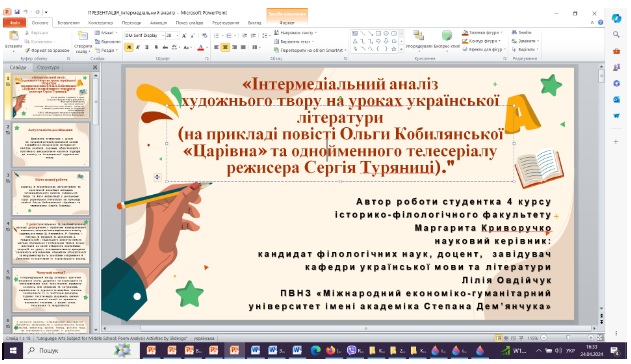Expand the Shape Fill (Заливка фігури) dropdown

(x=483, y=33)
